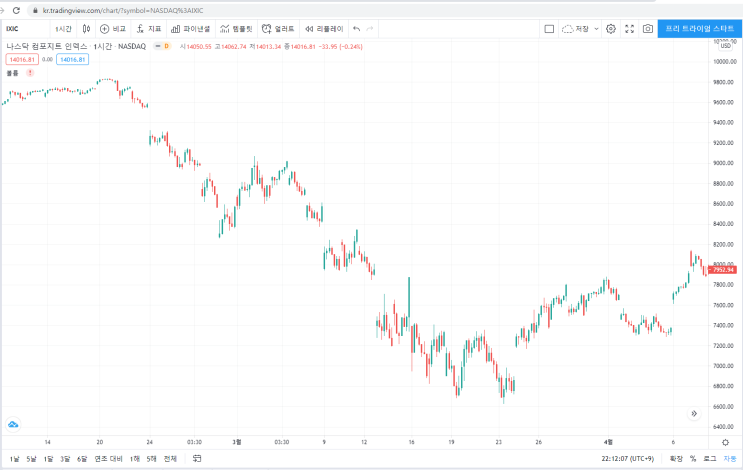
Task: Click the 리플레이 (replay) button
Action: [x=324, y=29]
